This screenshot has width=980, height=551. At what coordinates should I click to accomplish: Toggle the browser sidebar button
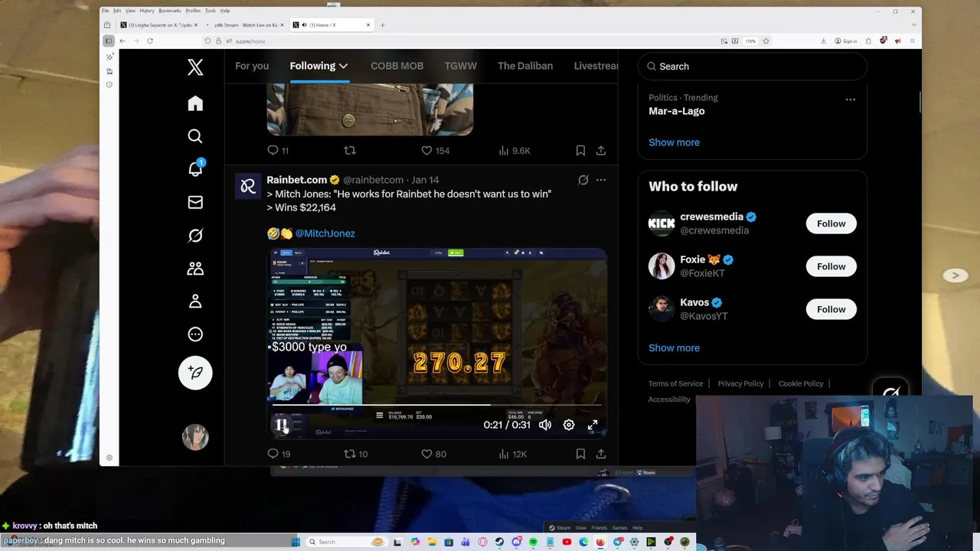point(109,41)
